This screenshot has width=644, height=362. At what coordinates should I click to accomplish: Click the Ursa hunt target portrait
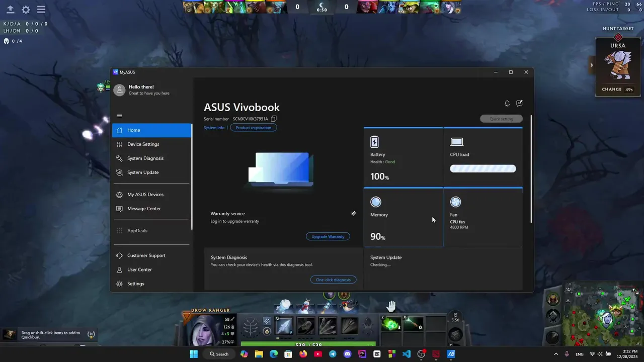(x=618, y=64)
